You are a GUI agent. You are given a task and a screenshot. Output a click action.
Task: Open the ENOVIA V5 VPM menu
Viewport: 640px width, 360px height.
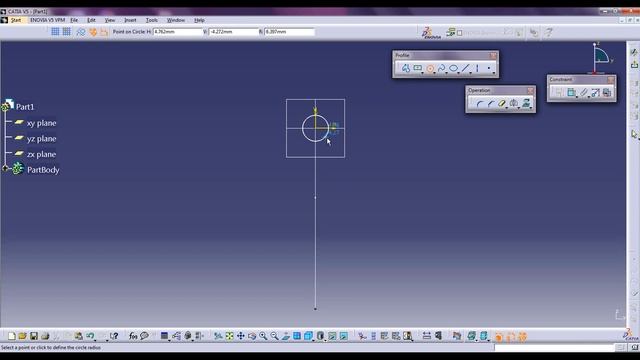coord(47,20)
